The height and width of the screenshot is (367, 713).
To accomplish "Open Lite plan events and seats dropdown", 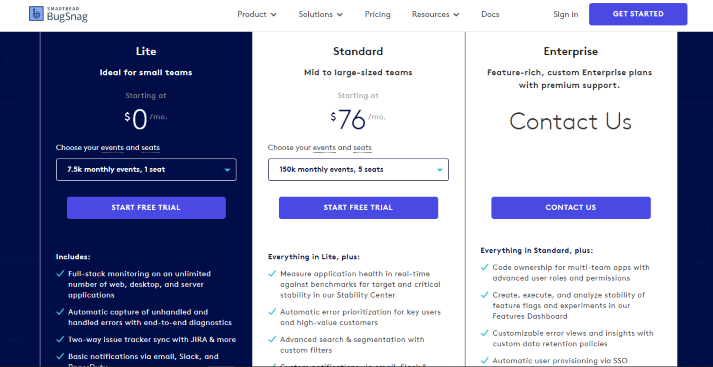I will (146, 170).
